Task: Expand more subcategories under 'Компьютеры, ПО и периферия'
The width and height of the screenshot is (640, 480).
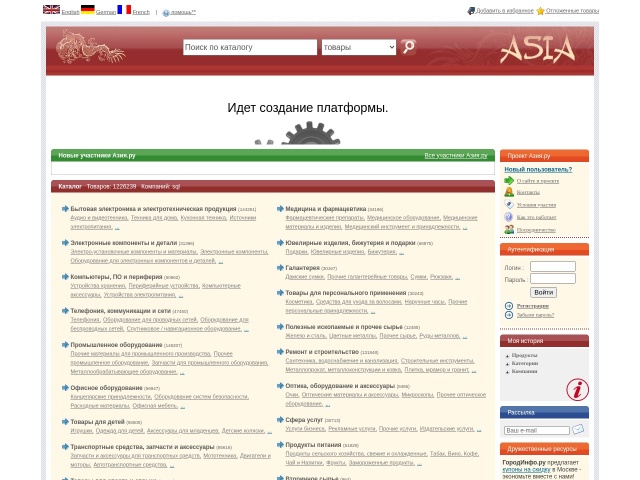Action: tap(181, 296)
